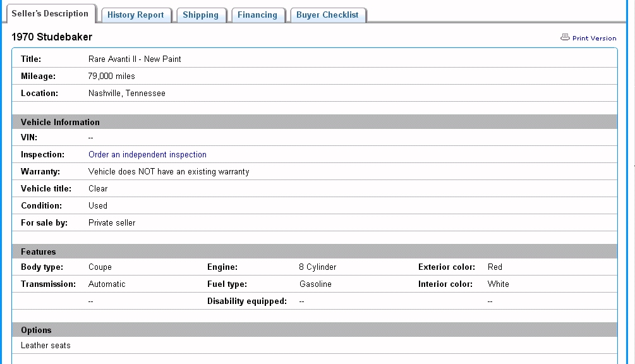Viewport: 635px width, 364px height.
Task: Open the Print Version link
Action: pos(594,38)
